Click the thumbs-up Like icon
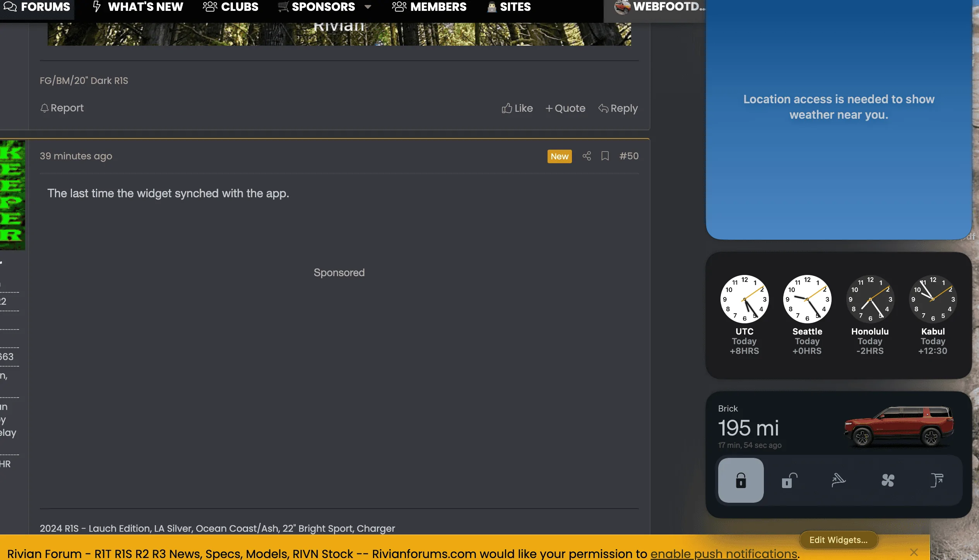This screenshot has width=979, height=560. [507, 108]
